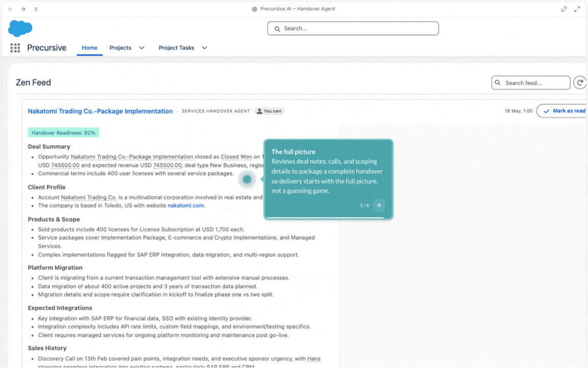Click the 'Zen Feed' title
Viewport: 588px width, 368px height.
33,83
